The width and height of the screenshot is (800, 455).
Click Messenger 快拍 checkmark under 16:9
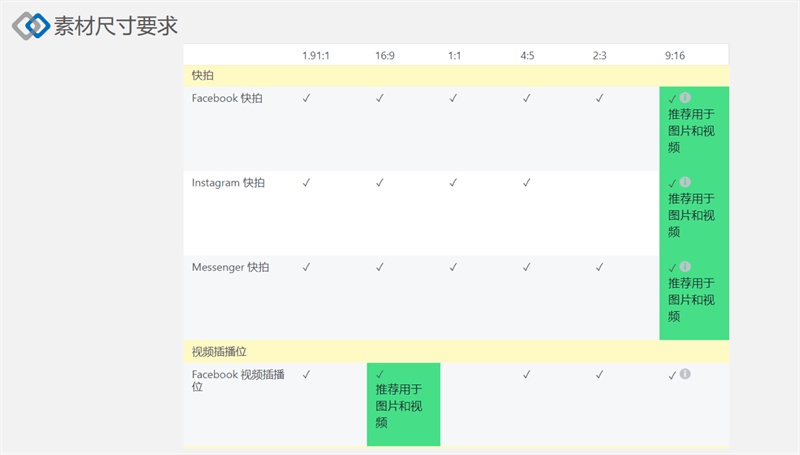click(x=380, y=267)
